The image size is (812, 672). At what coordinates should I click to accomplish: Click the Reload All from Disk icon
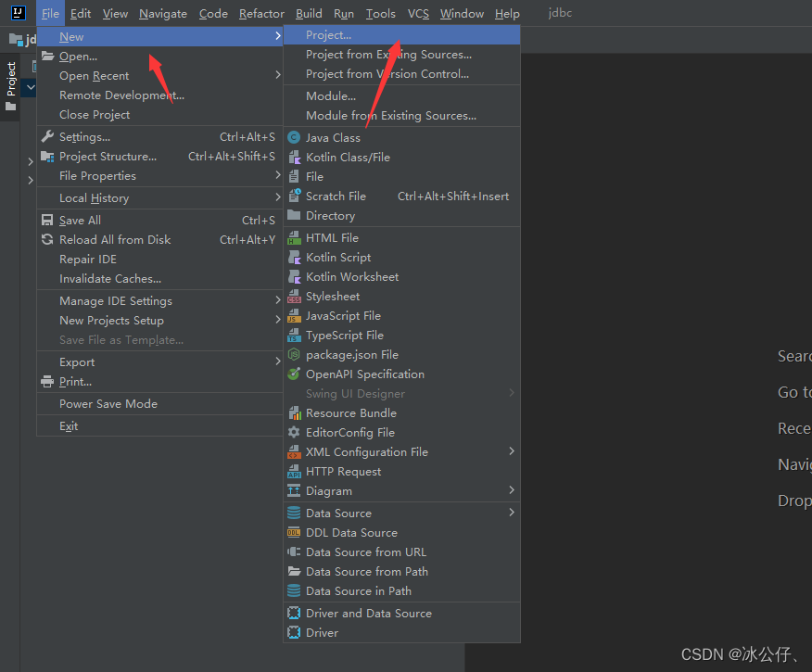coord(47,240)
